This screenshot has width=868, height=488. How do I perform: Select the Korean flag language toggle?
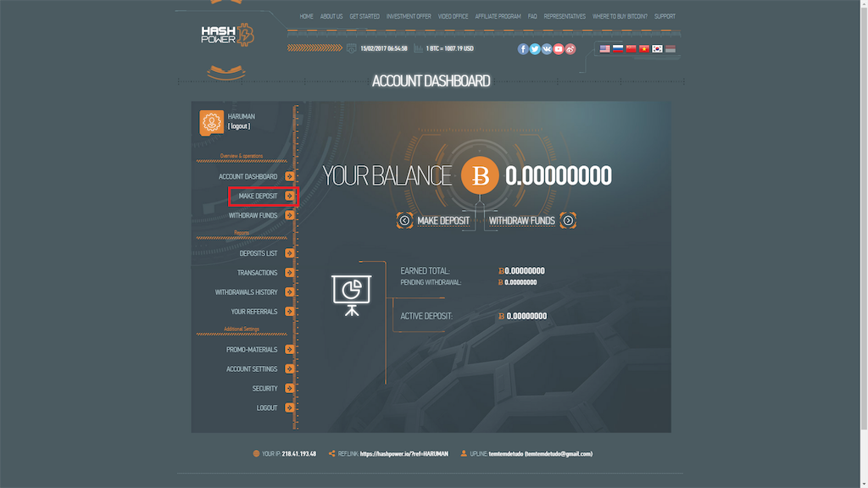(655, 49)
